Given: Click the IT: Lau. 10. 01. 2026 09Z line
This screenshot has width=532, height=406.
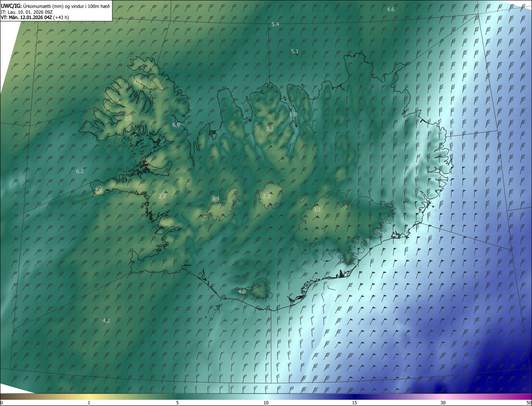Looking at the screenshot, I should point(27,12).
